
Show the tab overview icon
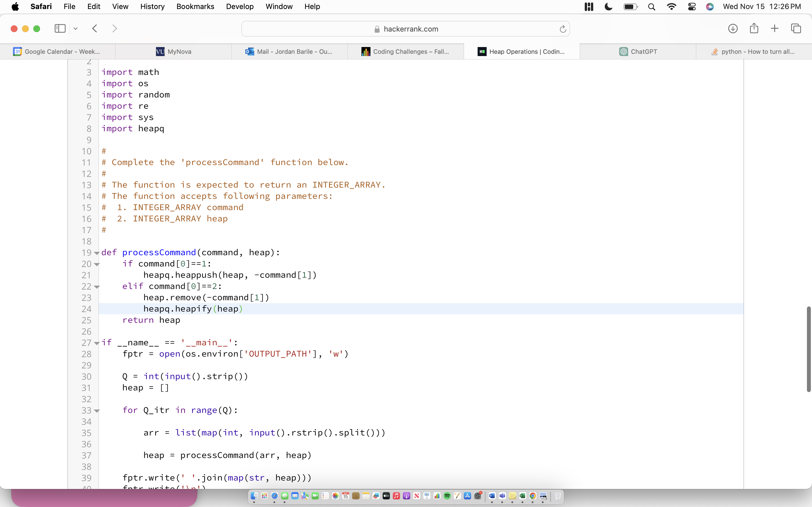(796, 28)
